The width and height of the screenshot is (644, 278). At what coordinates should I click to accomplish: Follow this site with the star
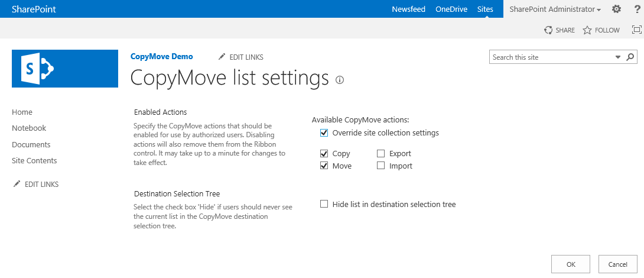click(x=601, y=30)
